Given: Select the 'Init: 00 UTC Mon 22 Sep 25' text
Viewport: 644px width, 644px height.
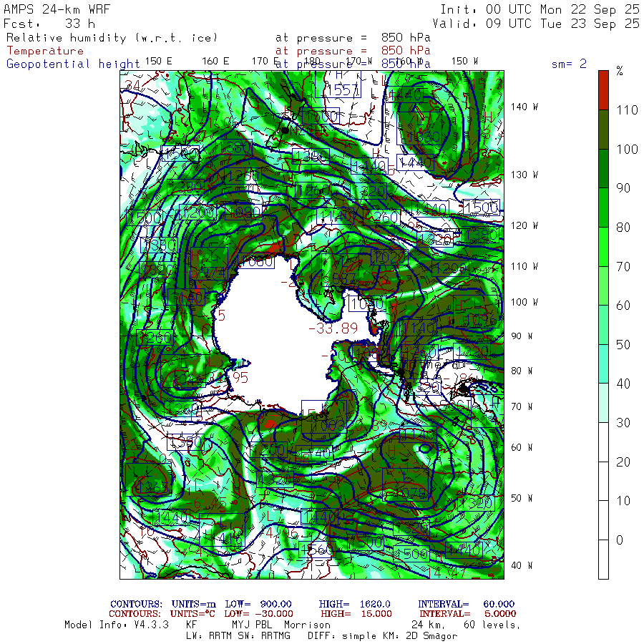Looking at the screenshot, I should [540, 10].
